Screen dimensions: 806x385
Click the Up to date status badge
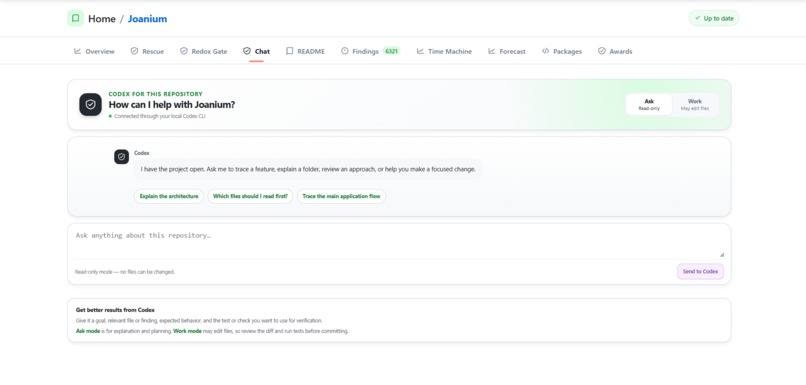point(713,18)
